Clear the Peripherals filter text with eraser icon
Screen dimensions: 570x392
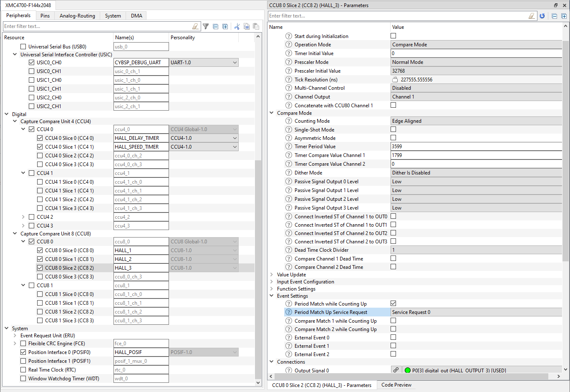tap(195, 26)
